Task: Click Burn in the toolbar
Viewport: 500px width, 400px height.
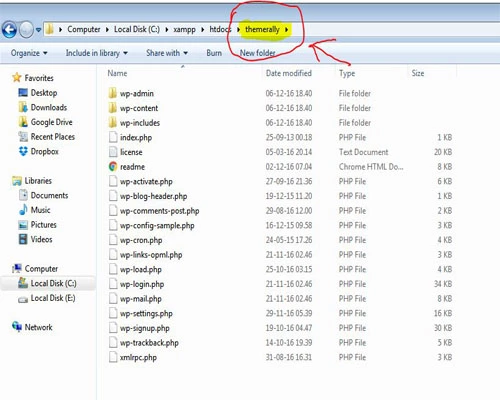Action: [214, 53]
